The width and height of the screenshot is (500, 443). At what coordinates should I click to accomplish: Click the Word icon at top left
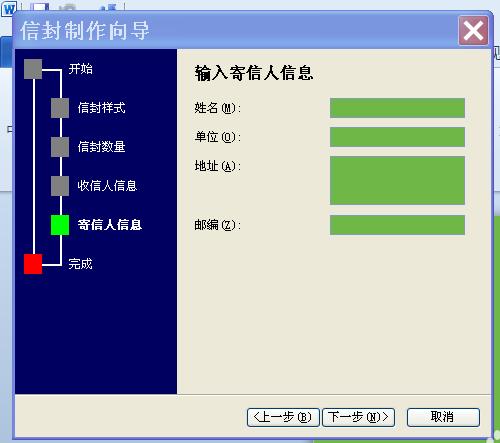coord(9,9)
